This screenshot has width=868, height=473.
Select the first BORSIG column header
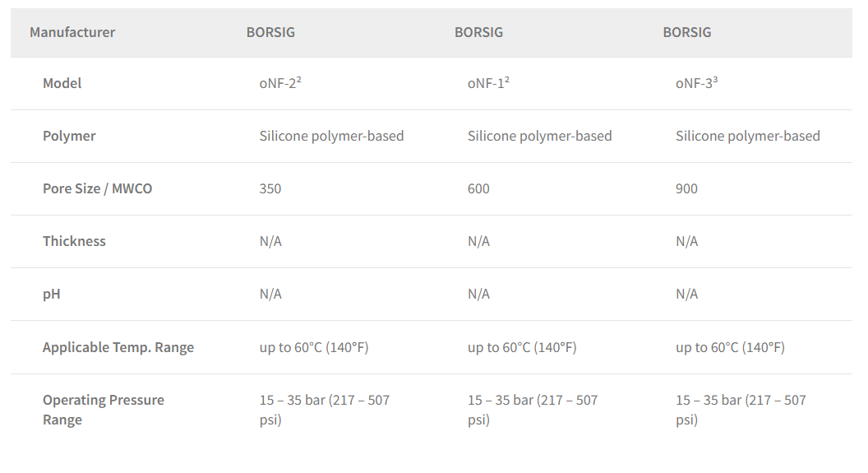click(270, 32)
